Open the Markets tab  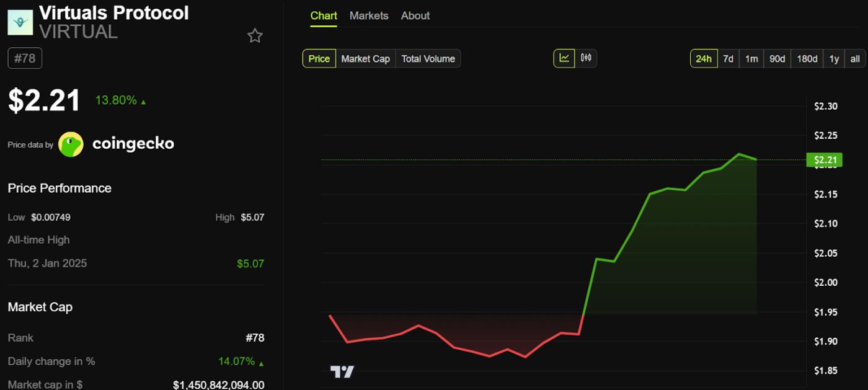coord(369,16)
